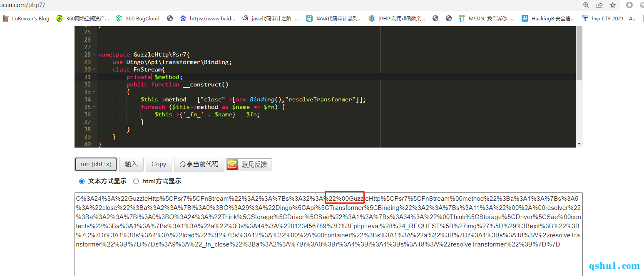Open the zoom magnifier icon in address bar

586,5
